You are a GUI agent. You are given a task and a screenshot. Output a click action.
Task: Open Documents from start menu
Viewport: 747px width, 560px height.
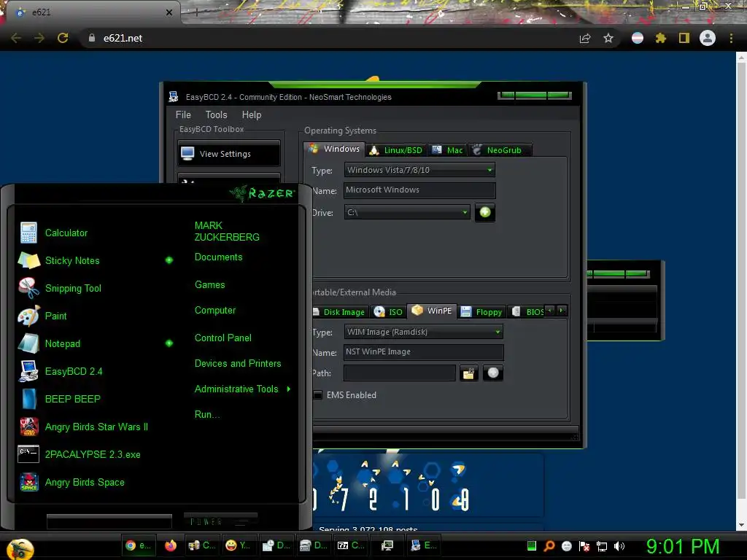click(x=218, y=257)
